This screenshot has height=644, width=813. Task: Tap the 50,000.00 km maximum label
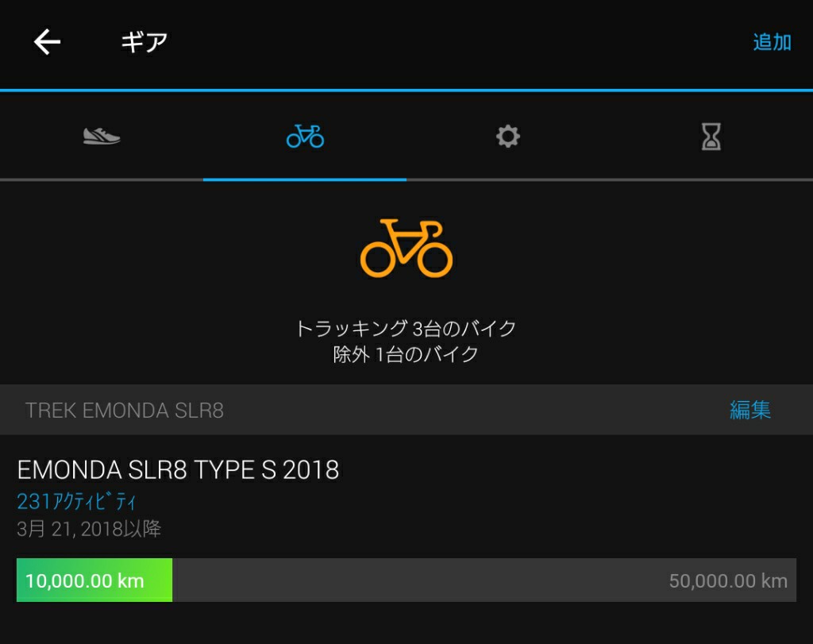click(728, 580)
